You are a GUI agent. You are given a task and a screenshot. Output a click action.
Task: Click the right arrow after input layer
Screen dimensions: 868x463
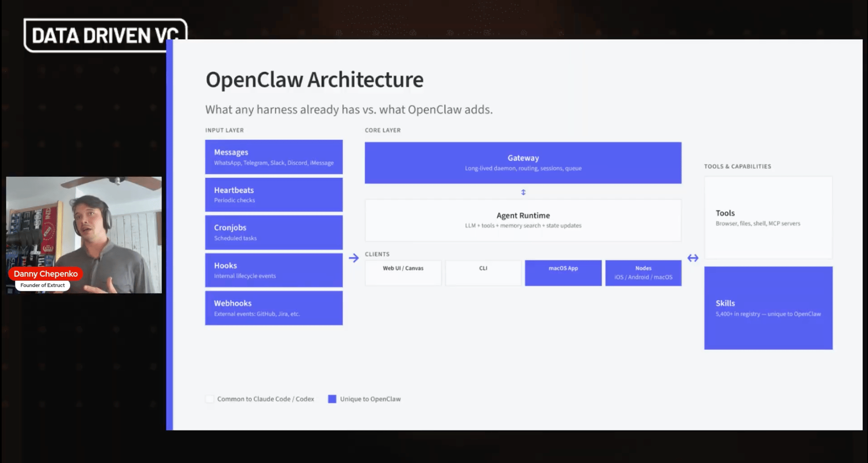point(353,258)
